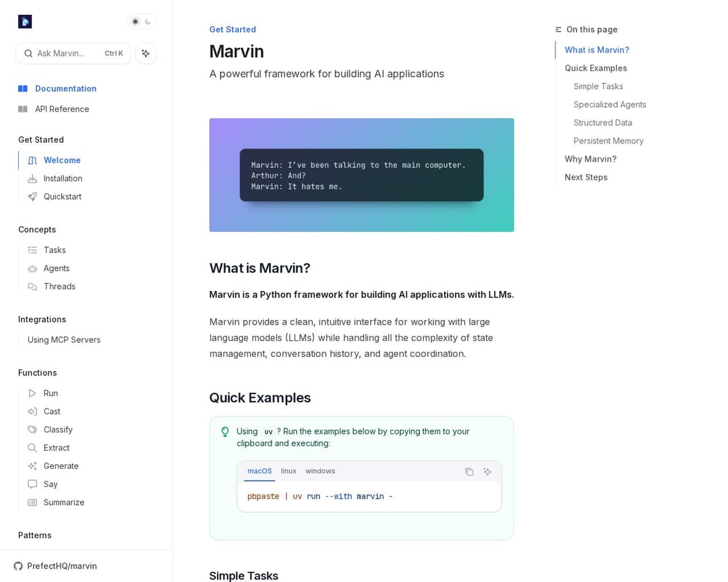Viewport: 728px width, 582px height.
Task: Open the Tasks concept page
Action: coord(55,250)
